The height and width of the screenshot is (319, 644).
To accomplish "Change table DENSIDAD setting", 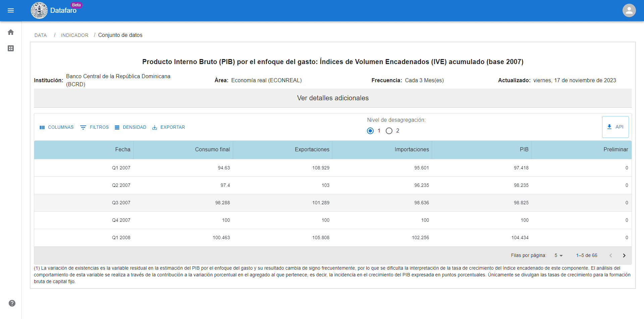I will point(130,127).
